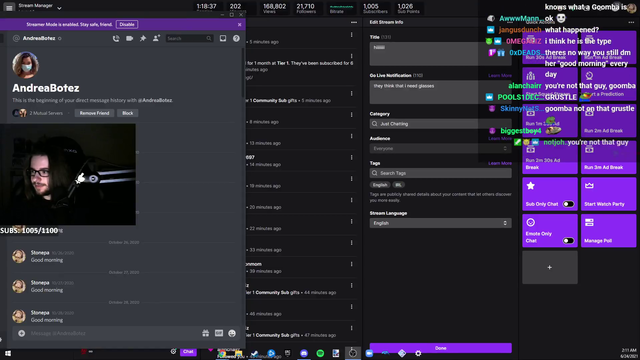Select the IRL tag chip
640x360 pixels.
click(398, 185)
